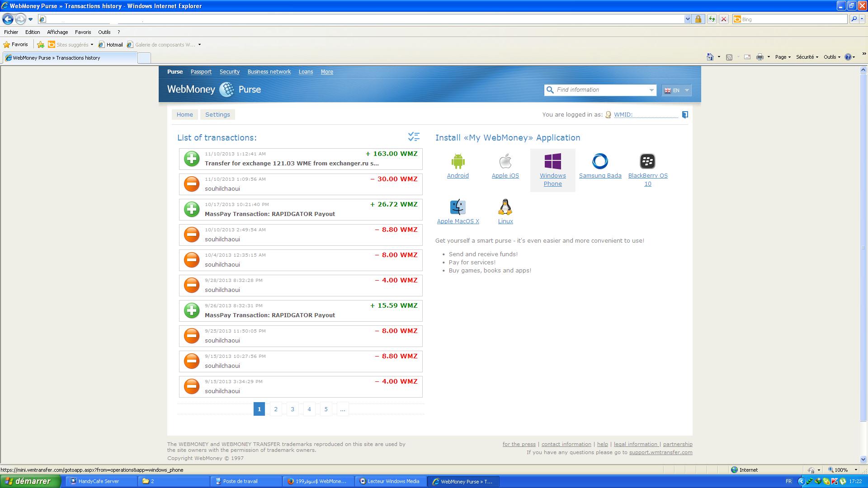Open the Windows Phone app icon
This screenshot has width=868, height=488.
pos(552,161)
